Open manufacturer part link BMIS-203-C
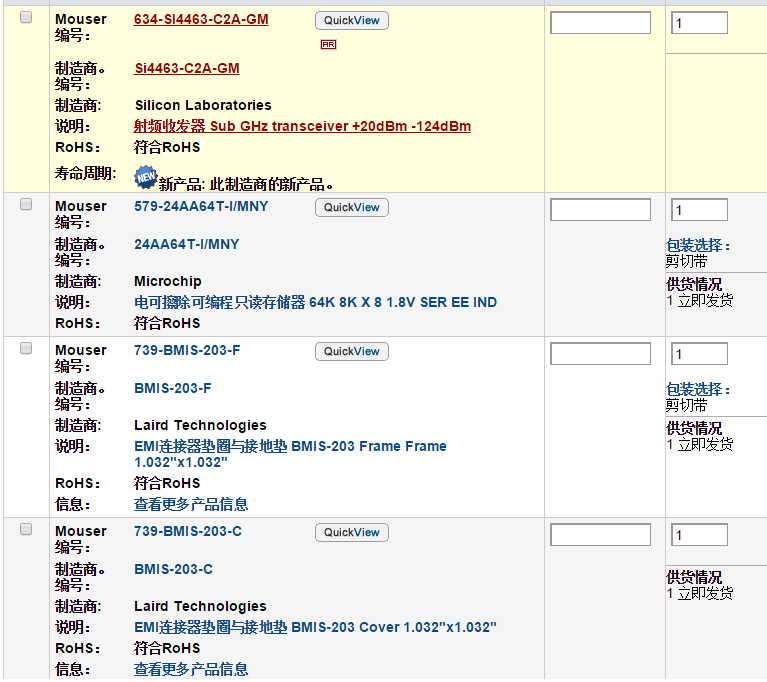Viewport: 767px width, 682px height. pyautogui.click(x=173, y=569)
